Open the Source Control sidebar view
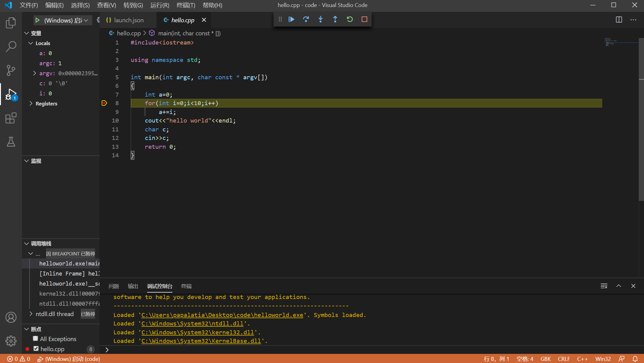The width and height of the screenshot is (644, 363). click(x=11, y=70)
